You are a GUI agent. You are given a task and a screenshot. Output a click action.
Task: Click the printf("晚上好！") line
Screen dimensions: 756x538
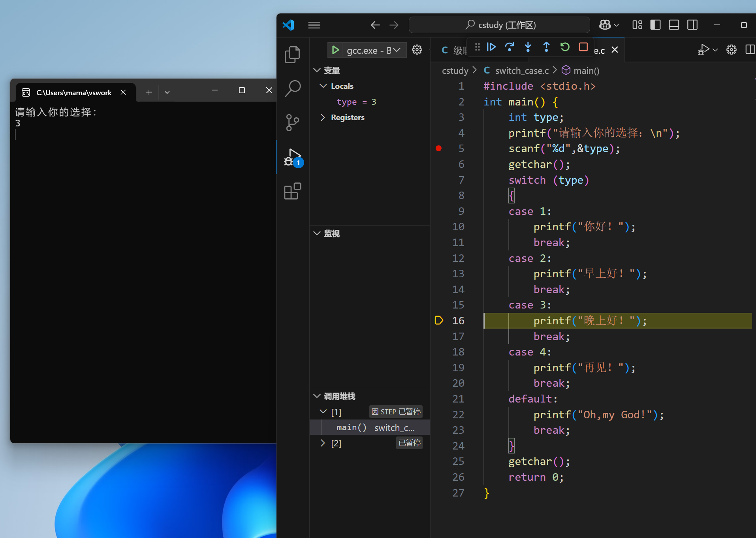[590, 320]
